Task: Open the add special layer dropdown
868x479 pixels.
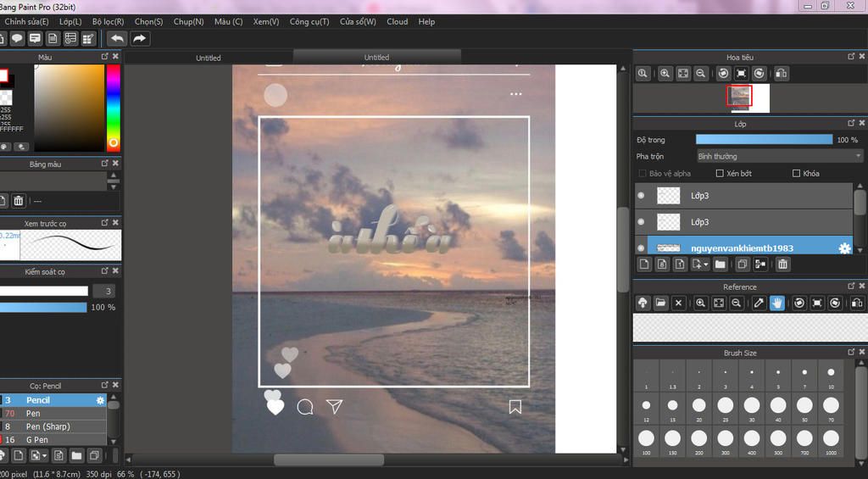Action: (700, 265)
